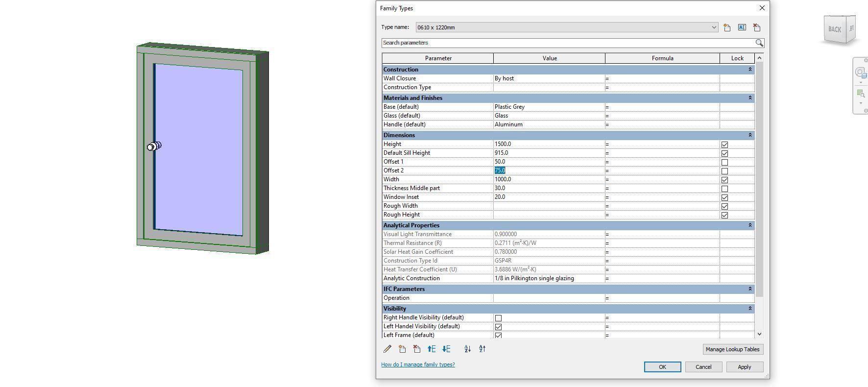The height and width of the screenshot is (387, 868).
Task: Click the Value column header
Action: (x=549, y=58)
